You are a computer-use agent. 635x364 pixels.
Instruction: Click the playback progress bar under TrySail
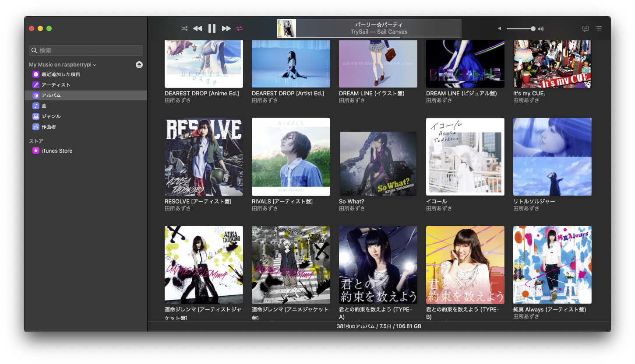(x=379, y=37)
